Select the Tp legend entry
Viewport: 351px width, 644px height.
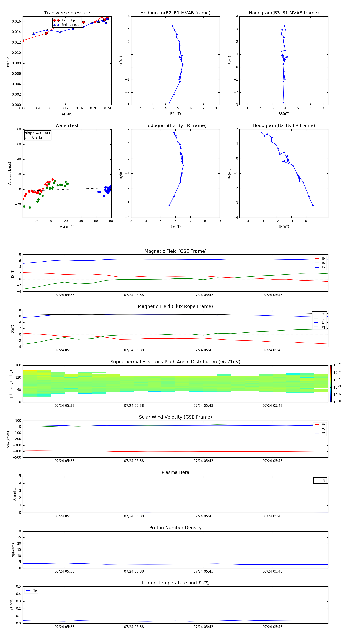[x=31, y=591]
